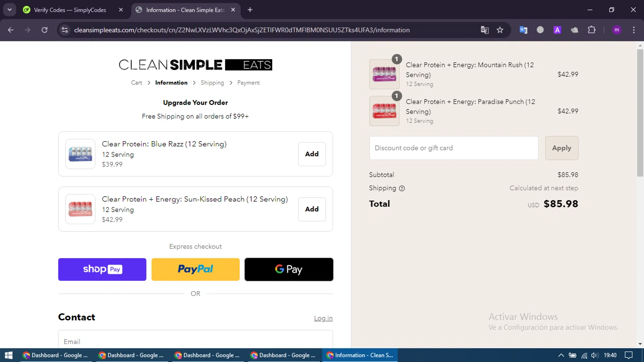Open the Windows Start menu

(9, 355)
